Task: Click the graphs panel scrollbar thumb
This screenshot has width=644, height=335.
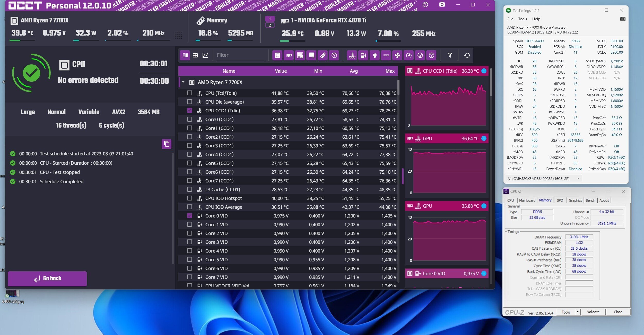Action: point(491,82)
